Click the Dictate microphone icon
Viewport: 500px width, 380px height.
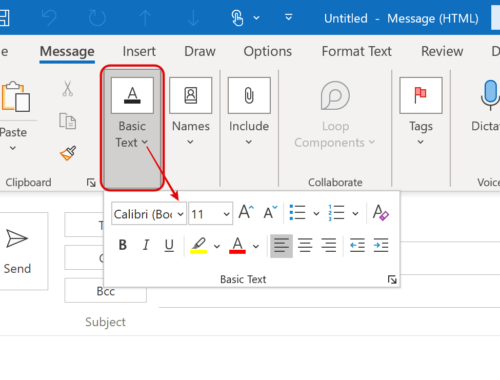490,95
